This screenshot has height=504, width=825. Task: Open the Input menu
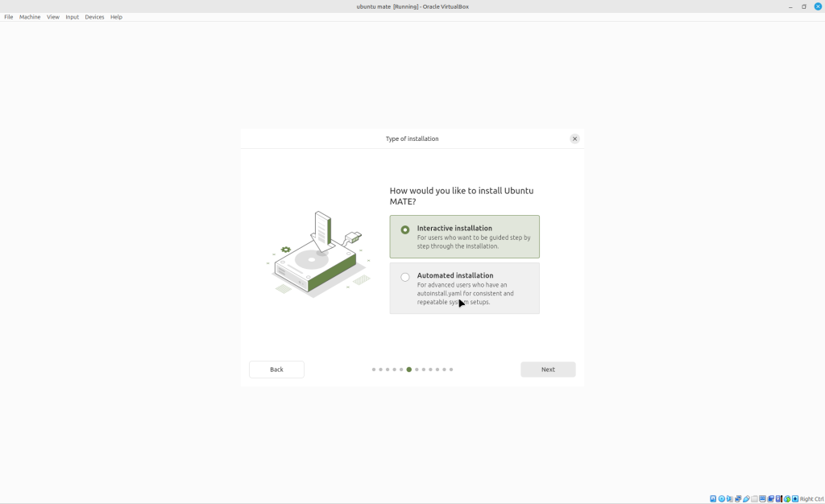pyautogui.click(x=72, y=17)
